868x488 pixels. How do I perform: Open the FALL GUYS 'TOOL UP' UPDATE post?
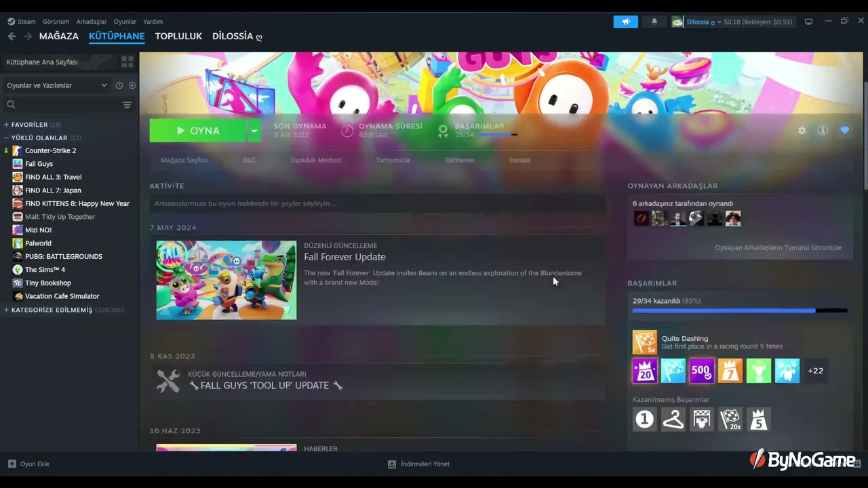266,386
